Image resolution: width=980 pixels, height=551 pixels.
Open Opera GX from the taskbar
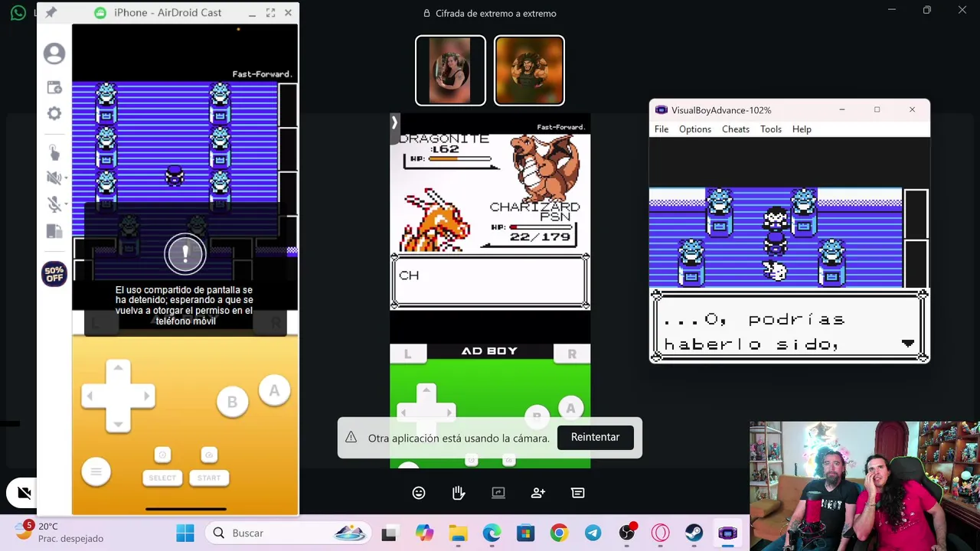click(x=660, y=533)
